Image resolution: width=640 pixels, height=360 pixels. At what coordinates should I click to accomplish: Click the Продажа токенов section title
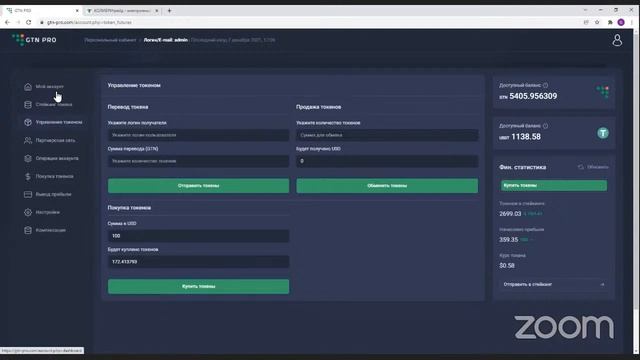tap(318, 107)
